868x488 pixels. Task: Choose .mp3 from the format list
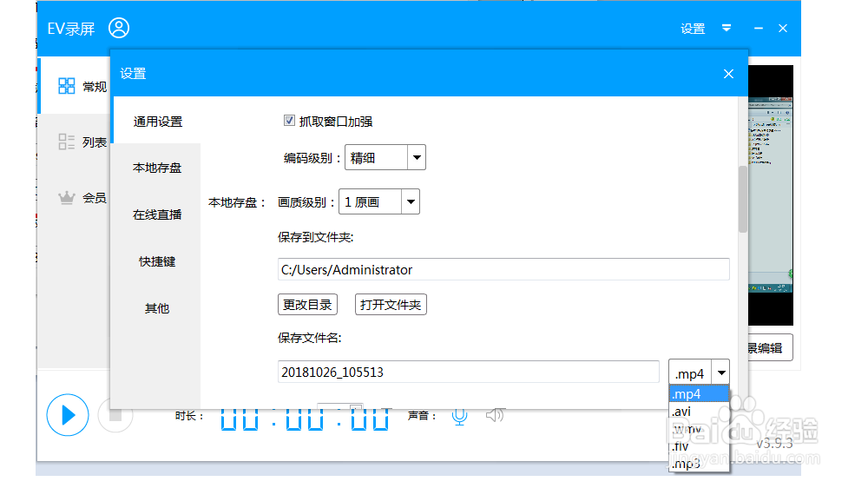point(699,463)
